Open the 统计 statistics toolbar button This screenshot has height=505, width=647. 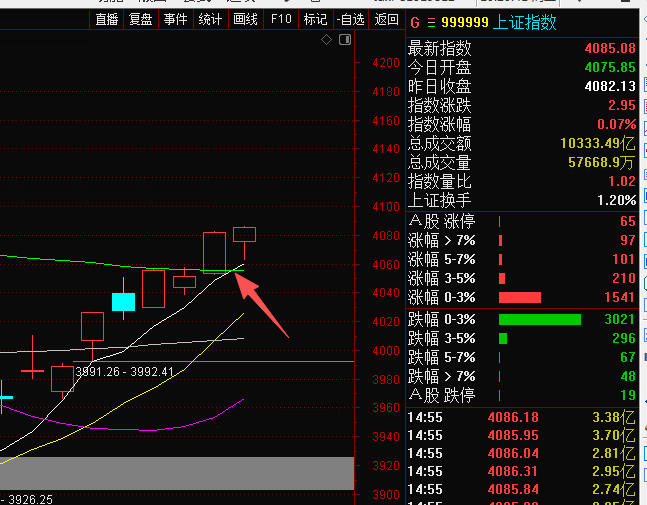(210, 19)
